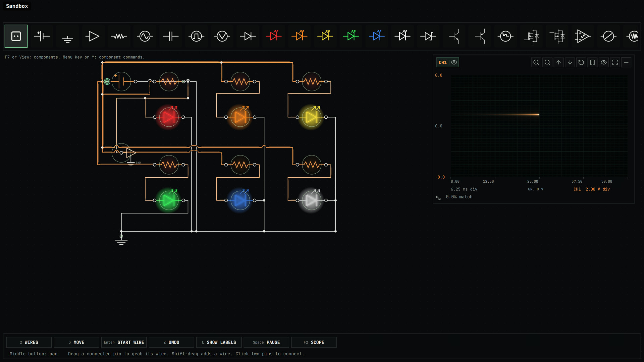Choose the Zener diode component
Viewport: 644px width, 362px height.
point(428,36)
